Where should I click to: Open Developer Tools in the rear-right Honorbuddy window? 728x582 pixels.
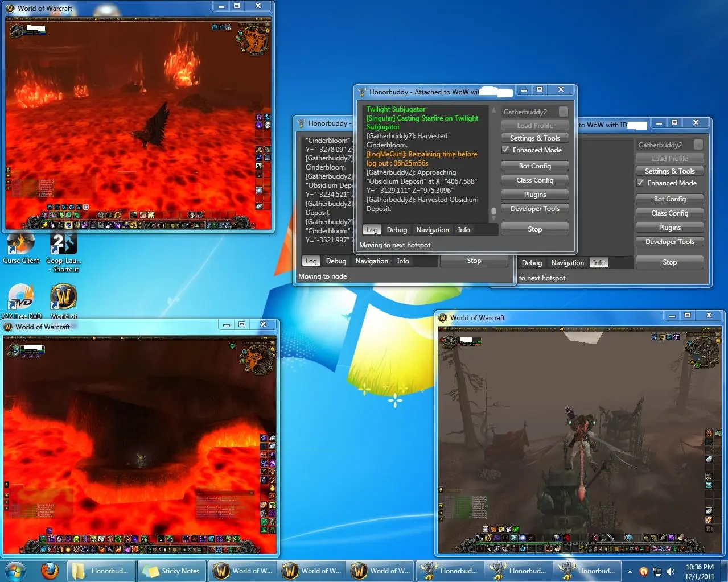point(669,242)
